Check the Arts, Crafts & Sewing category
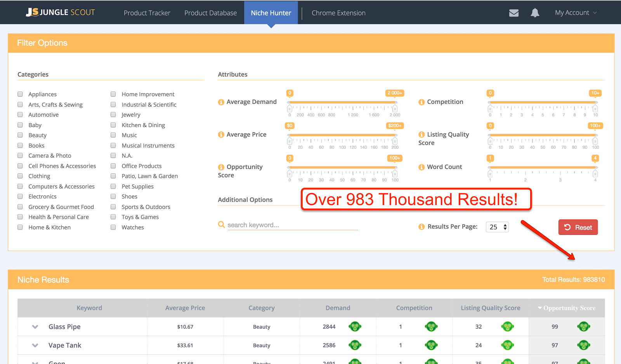The width and height of the screenshot is (621, 364). coord(20,105)
